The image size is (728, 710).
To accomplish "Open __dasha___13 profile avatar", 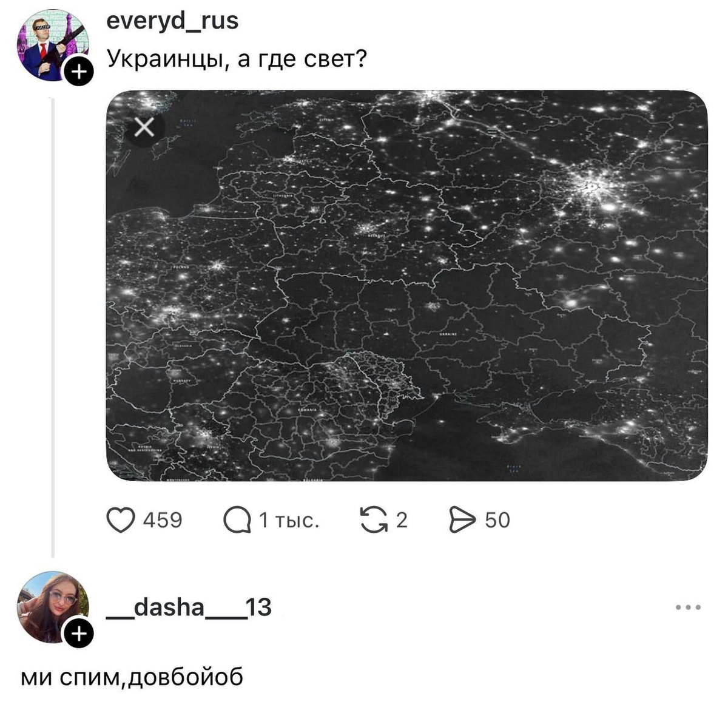I will pos(53,607).
